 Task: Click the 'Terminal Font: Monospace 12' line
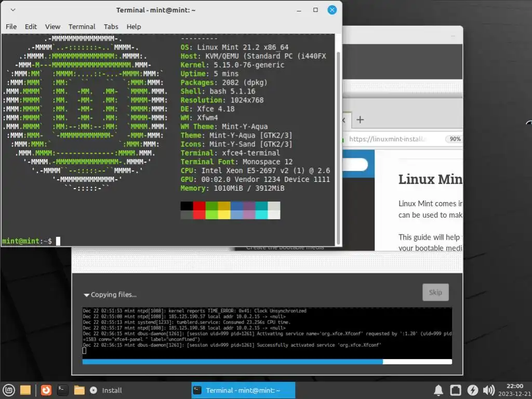tap(236, 162)
